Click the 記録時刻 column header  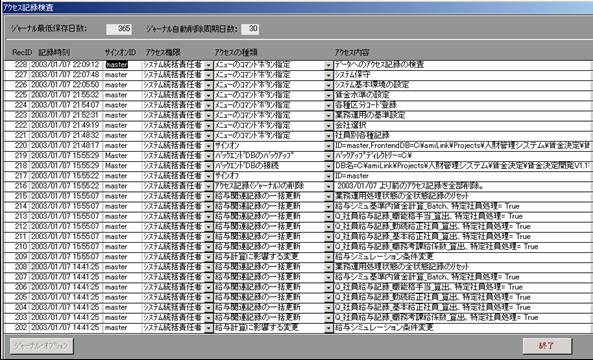tap(54, 53)
